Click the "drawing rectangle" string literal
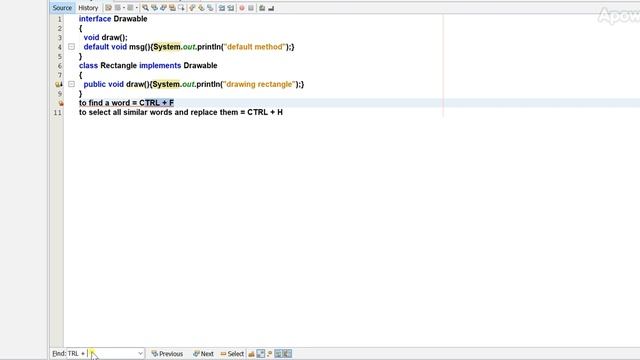640x360 pixels. 260,84
